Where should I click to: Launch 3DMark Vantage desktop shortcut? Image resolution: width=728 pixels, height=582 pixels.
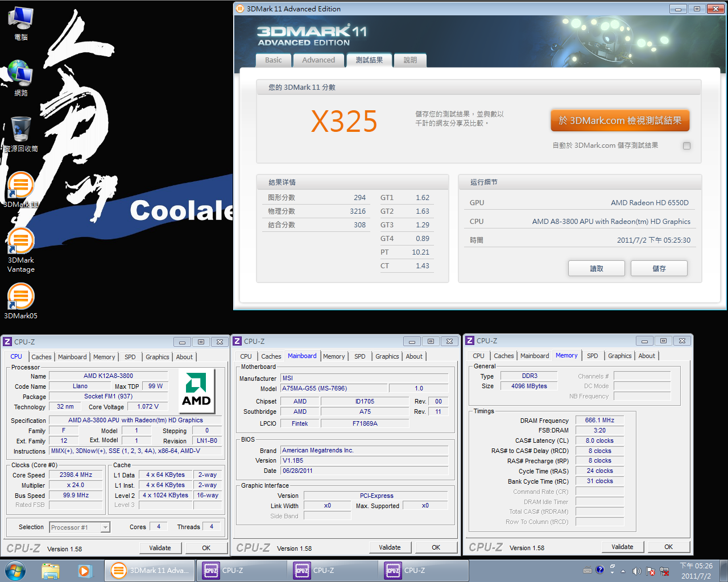21,250
